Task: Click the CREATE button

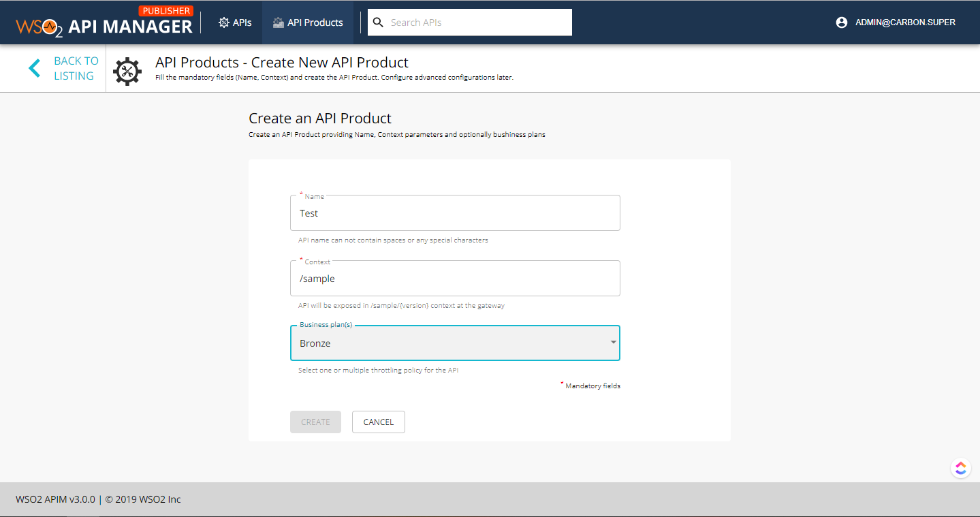Action: tap(315, 422)
